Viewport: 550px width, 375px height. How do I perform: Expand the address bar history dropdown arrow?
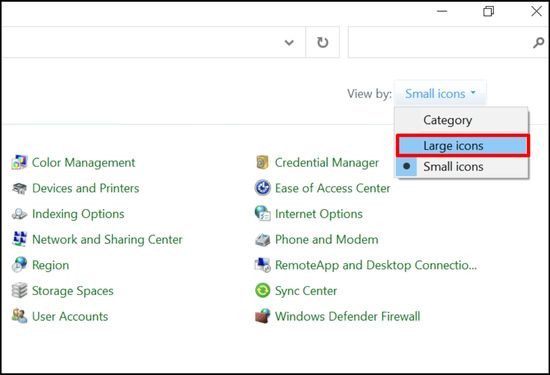(289, 42)
